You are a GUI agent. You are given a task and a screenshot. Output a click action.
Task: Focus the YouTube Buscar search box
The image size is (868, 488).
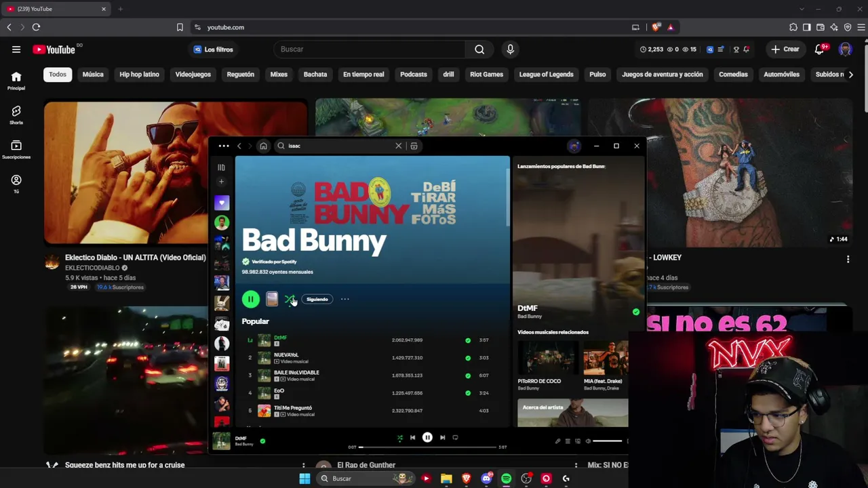coord(370,49)
